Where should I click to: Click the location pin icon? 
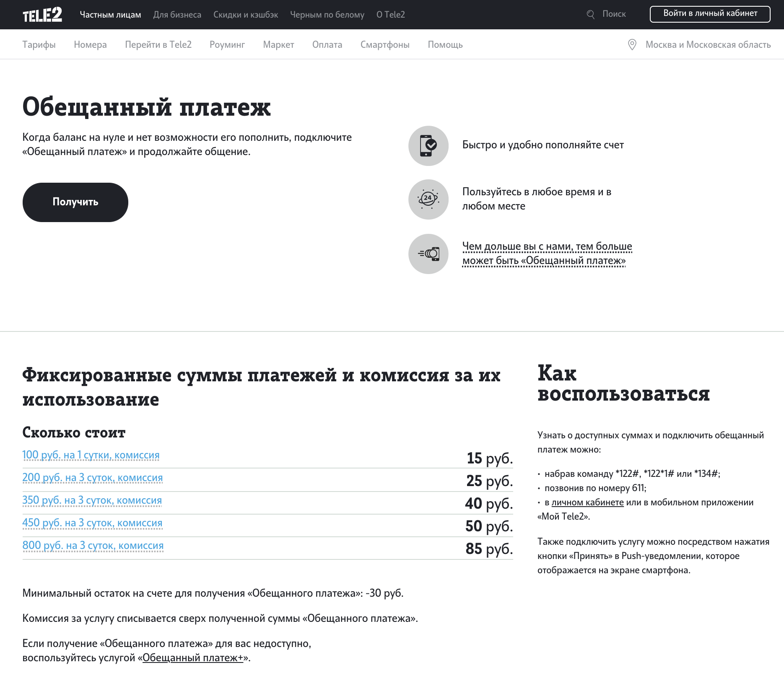[x=632, y=45]
